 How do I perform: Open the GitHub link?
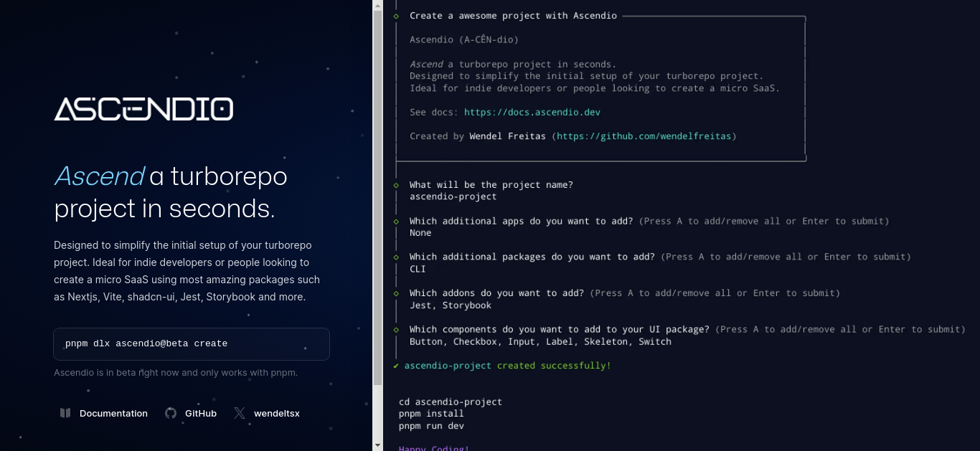pos(191,413)
